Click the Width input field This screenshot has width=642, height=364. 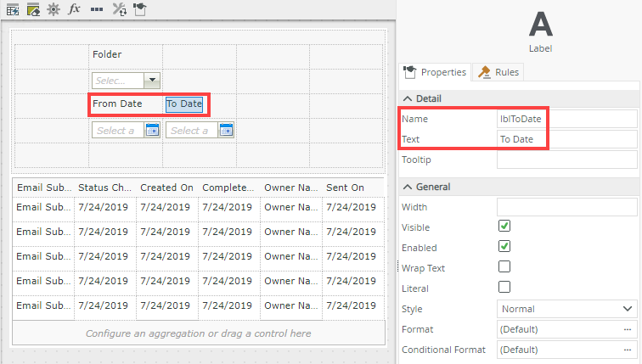click(567, 207)
